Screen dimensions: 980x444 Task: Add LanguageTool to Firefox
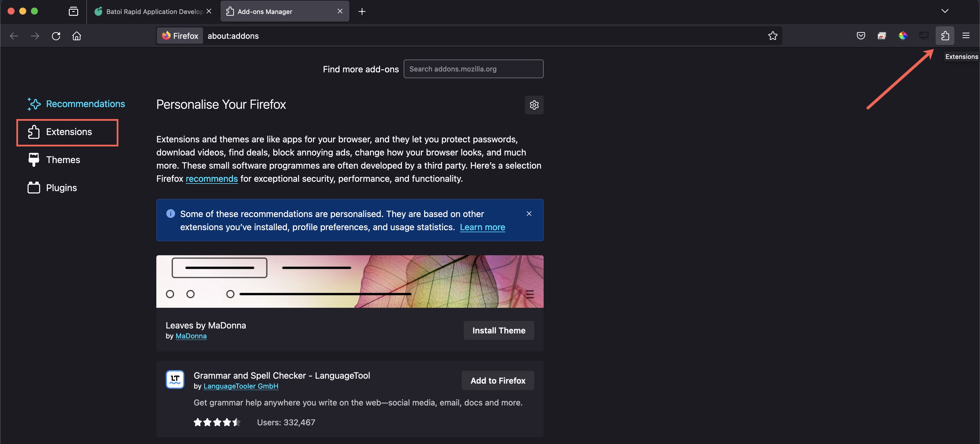[498, 380]
